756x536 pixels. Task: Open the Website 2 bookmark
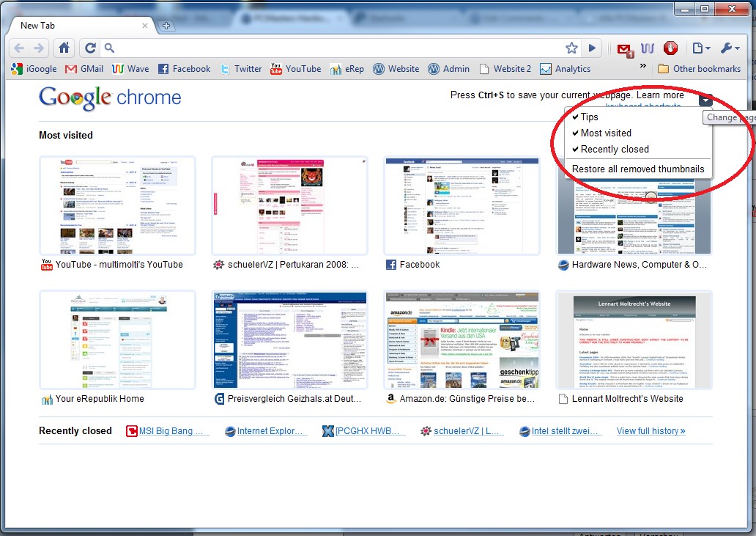[505, 69]
